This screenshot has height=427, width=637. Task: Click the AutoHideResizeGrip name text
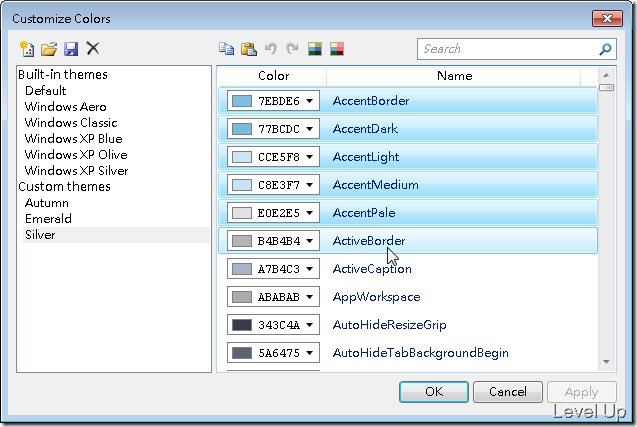tap(389, 325)
